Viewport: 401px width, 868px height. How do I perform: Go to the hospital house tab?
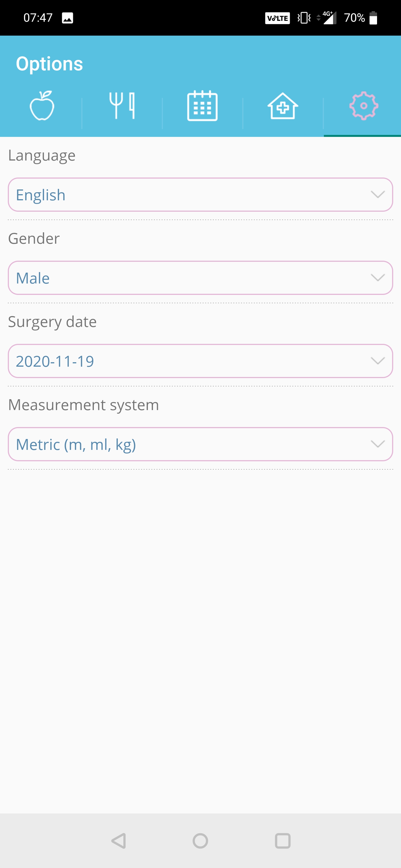[x=283, y=106]
